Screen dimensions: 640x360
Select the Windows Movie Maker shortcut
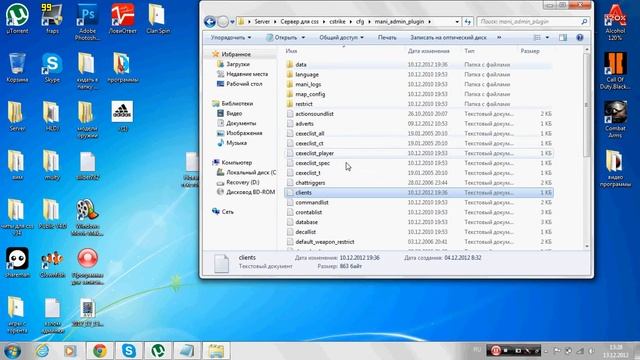click(x=87, y=217)
